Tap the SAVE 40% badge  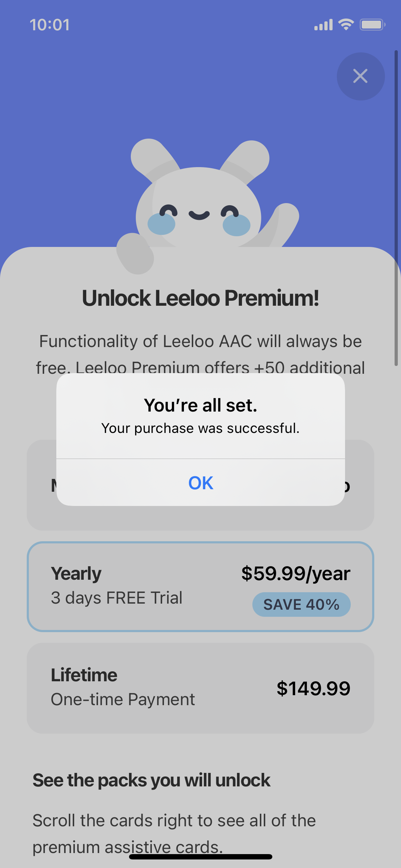click(x=301, y=604)
